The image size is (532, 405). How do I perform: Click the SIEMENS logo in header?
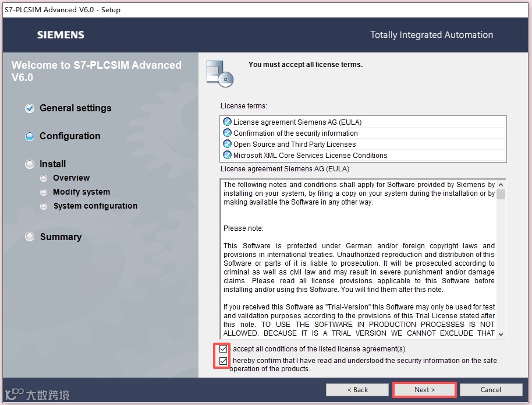(x=61, y=34)
